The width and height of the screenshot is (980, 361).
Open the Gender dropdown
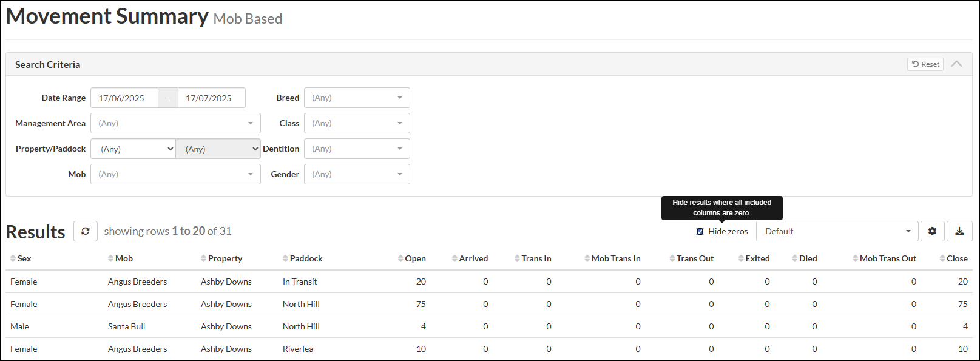coord(357,174)
